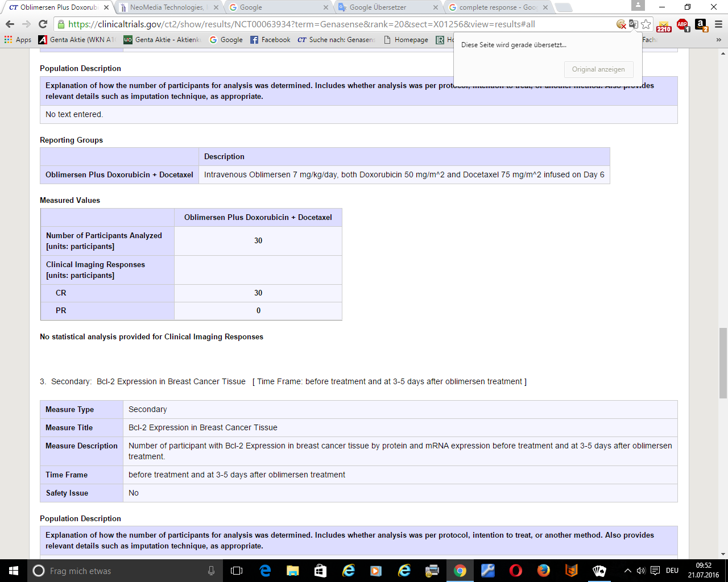Show hidden system tray icons

[627, 571]
